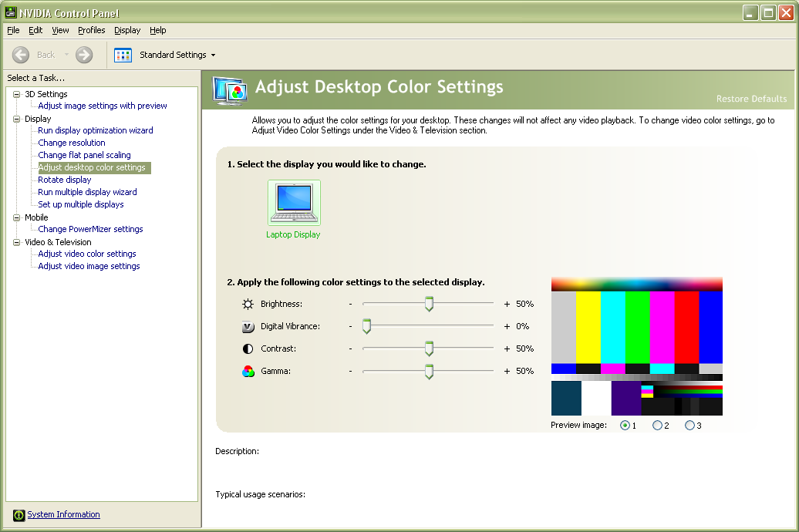Open the Profiles menu
The height and width of the screenshot is (532, 799).
point(91,30)
